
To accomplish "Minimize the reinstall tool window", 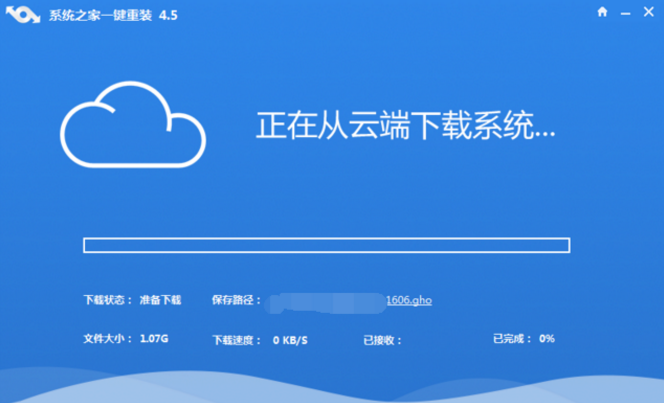I will pos(624,13).
